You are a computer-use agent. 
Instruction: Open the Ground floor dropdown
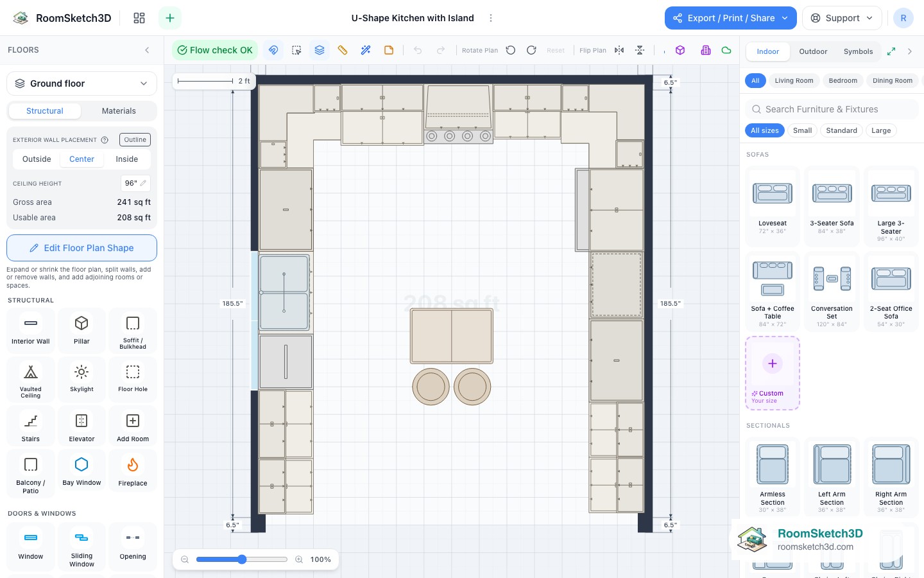tap(81, 83)
